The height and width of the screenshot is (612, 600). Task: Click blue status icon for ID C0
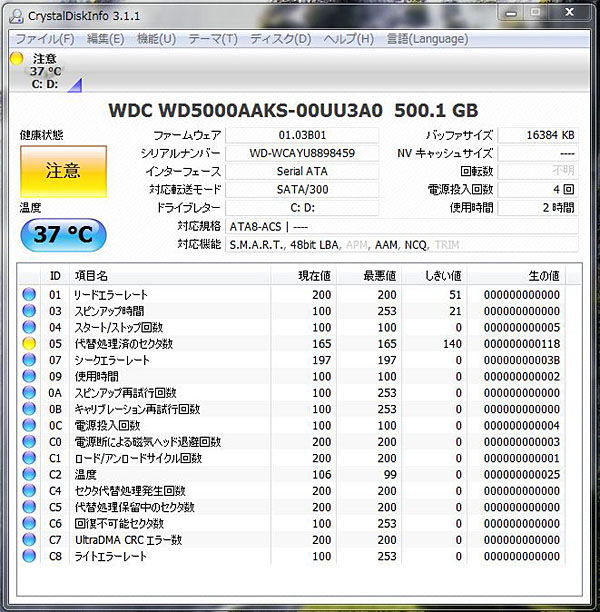[x=29, y=441]
